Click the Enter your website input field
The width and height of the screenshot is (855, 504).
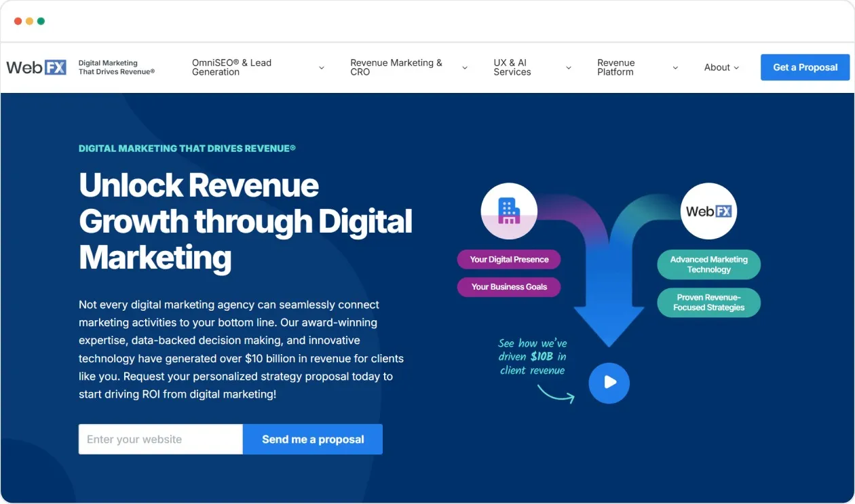[x=160, y=439]
